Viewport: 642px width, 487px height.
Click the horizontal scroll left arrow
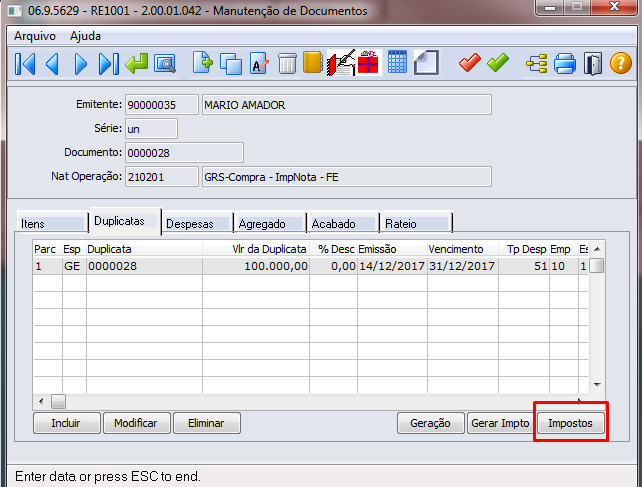point(41,401)
